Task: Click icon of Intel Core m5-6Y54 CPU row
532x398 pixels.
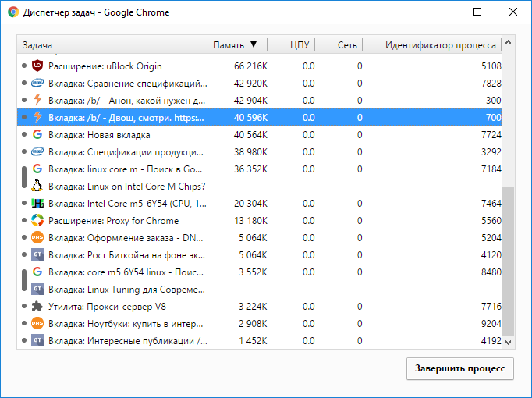Action: [37, 203]
